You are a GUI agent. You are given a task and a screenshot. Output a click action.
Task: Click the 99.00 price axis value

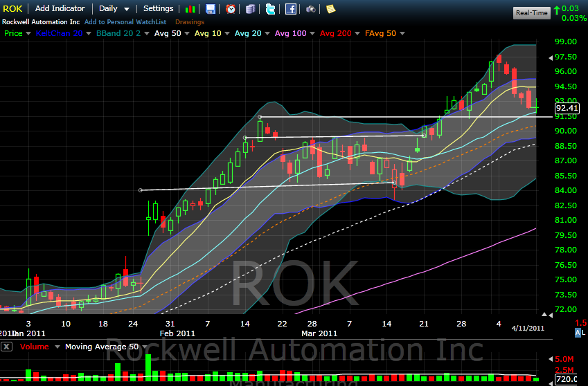coord(566,42)
